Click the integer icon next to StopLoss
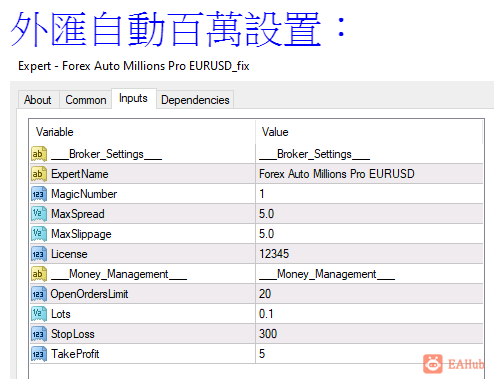The width and height of the screenshot is (494, 379). (39, 334)
